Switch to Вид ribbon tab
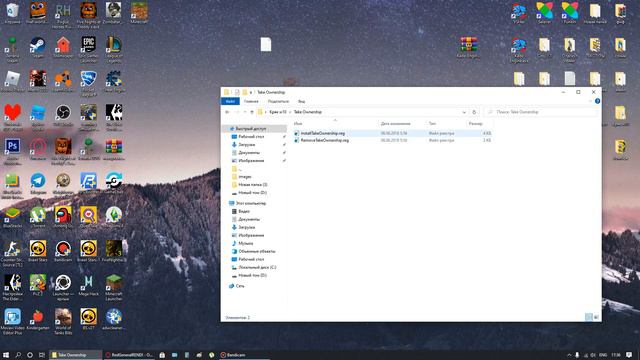This screenshot has width=640, height=360. pyautogui.click(x=301, y=101)
